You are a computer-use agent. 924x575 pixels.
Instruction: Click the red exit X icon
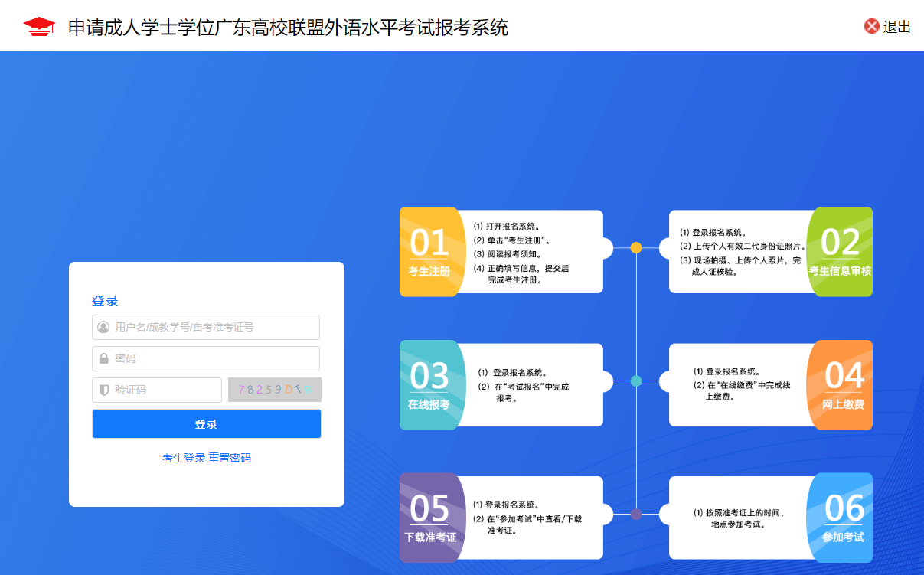871,27
